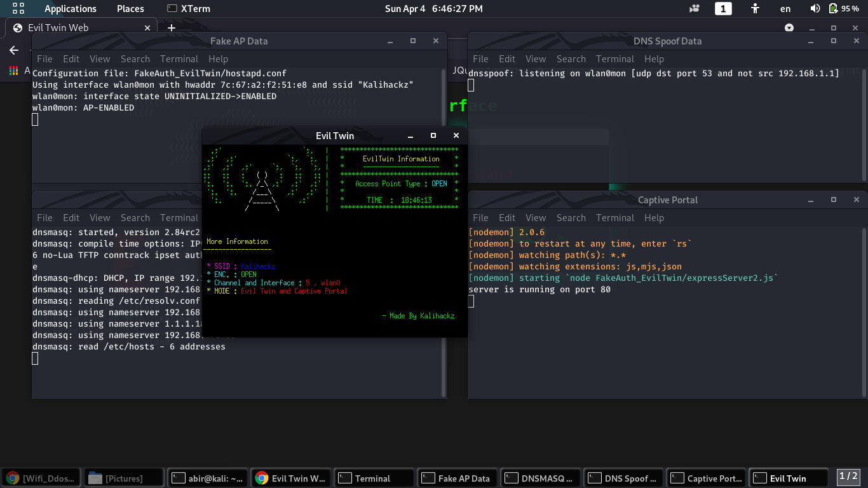Screen dimensions: 868x488
Task: Open the en keyboard layout selector
Action: click(x=785, y=9)
